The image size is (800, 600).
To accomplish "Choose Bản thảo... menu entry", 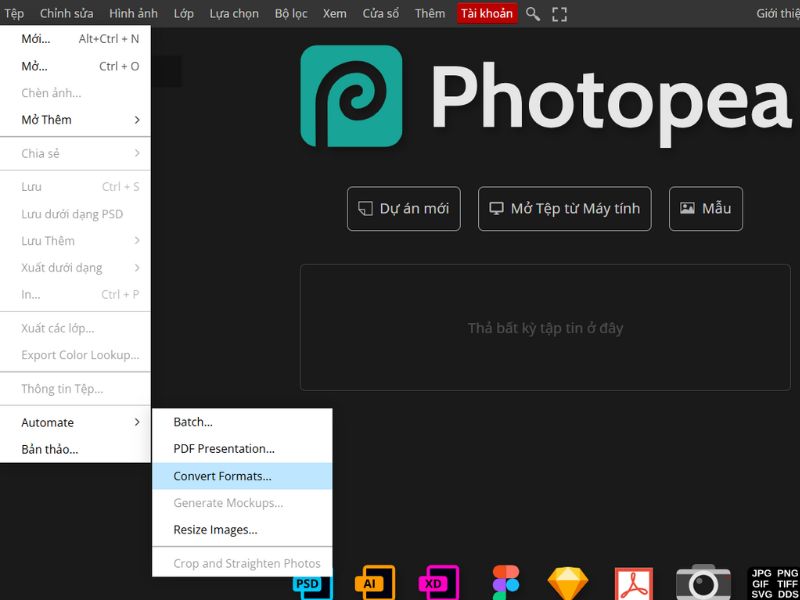I will tap(75, 449).
